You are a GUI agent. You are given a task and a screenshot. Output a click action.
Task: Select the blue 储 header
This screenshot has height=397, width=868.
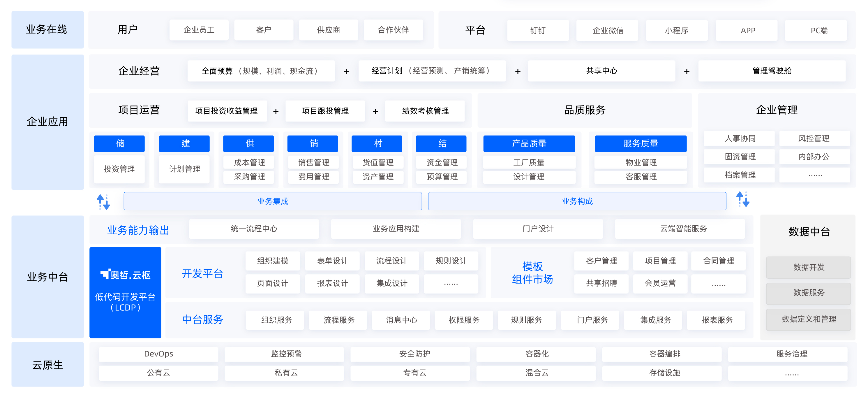(x=119, y=144)
